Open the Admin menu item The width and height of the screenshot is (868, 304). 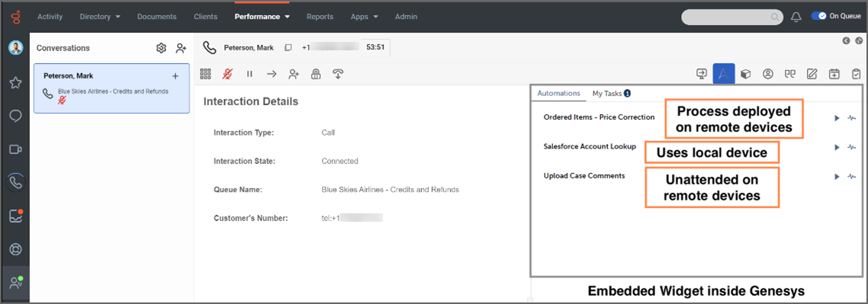(407, 17)
